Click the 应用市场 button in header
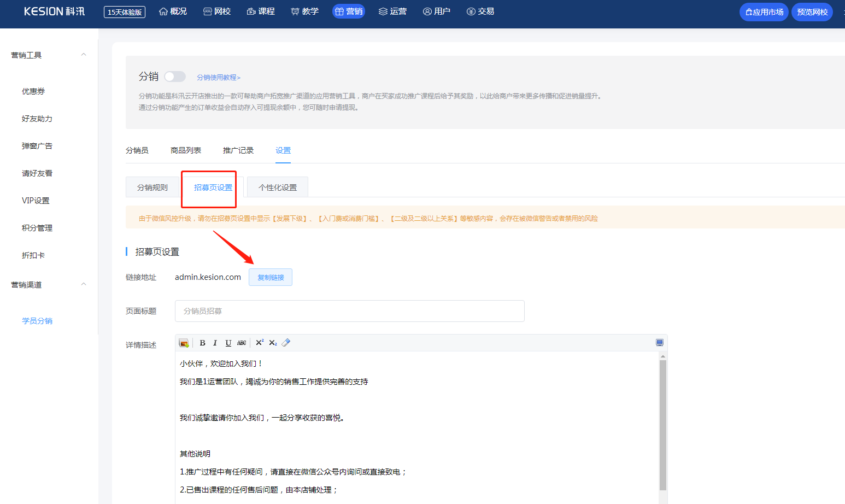This screenshot has height=504, width=845. (x=764, y=12)
